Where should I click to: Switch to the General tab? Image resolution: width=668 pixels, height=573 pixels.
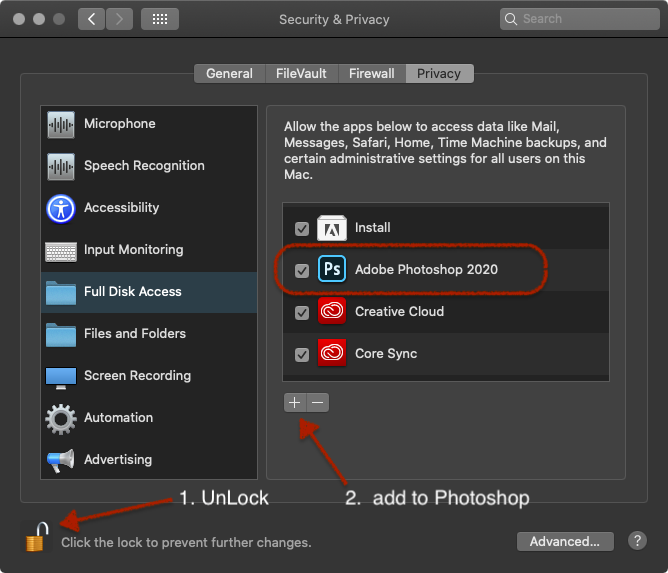[229, 73]
